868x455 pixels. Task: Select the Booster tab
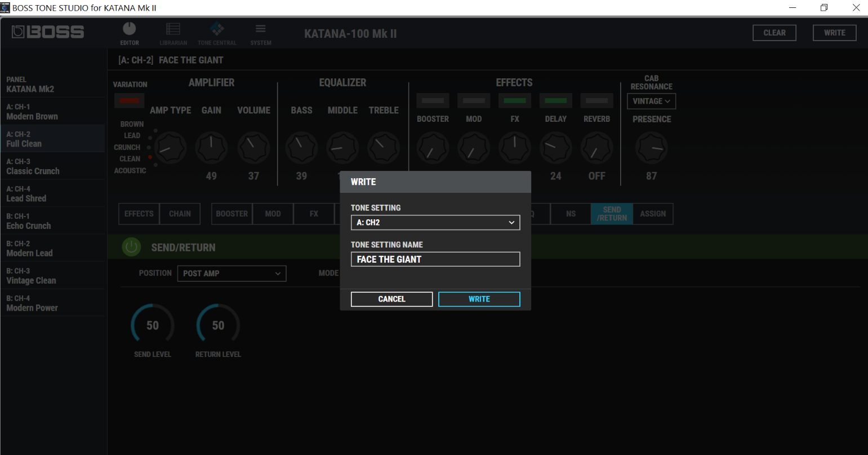tap(232, 214)
